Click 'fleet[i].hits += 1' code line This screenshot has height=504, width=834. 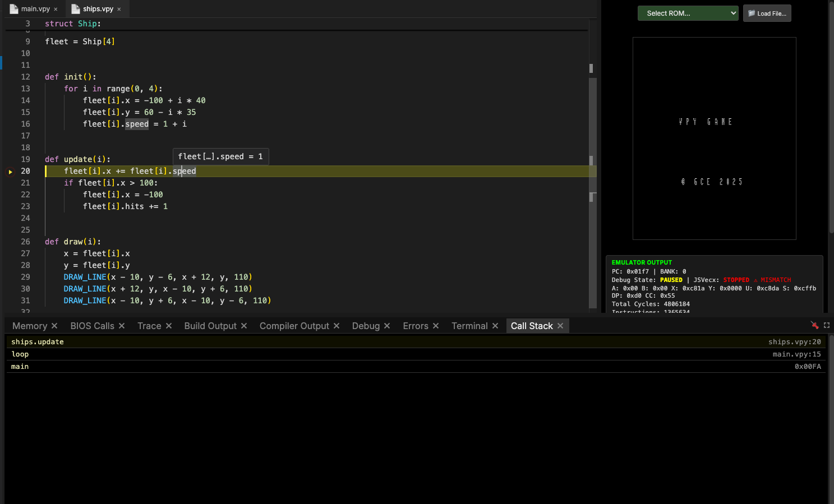[x=125, y=207]
